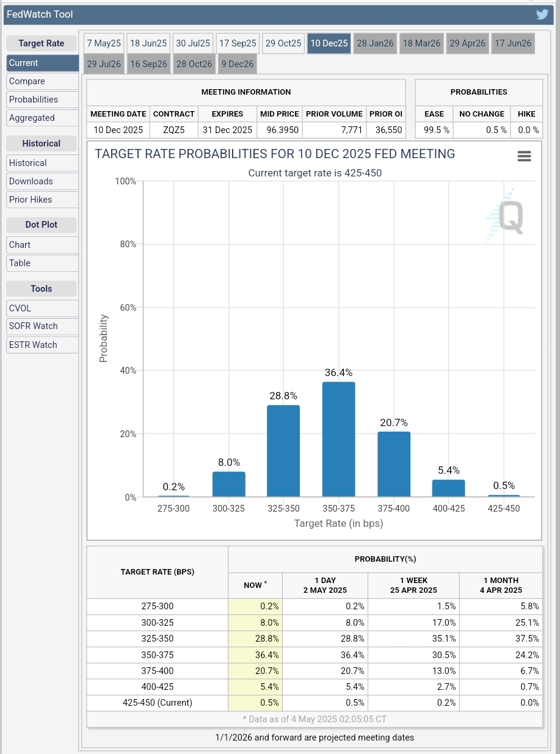
Task: Open Historical under the Historical section
Action: pyautogui.click(x=43, y=163)
